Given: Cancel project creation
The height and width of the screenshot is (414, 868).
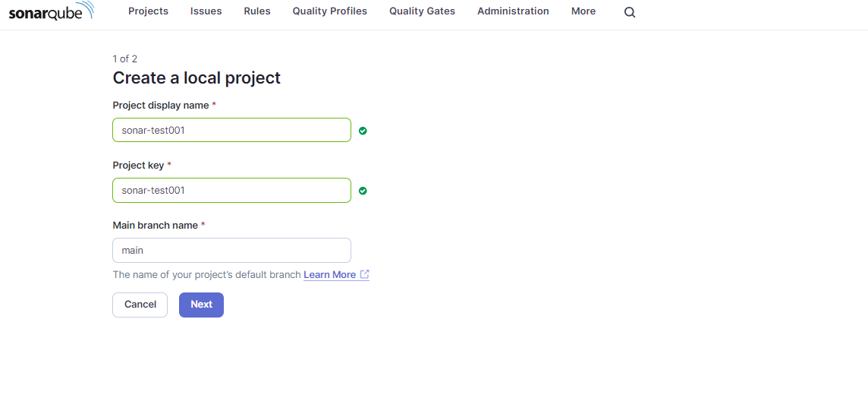Looking at the screenshot, I should click(140, 305).
